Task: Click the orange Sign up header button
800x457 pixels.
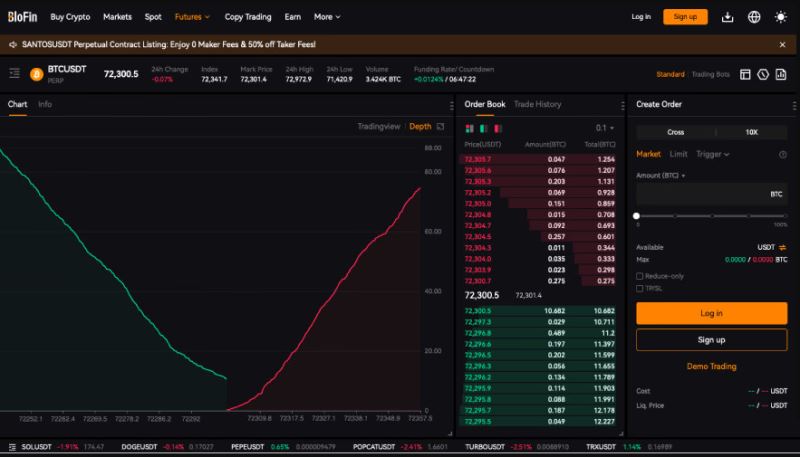Action: tap(685, 17)
